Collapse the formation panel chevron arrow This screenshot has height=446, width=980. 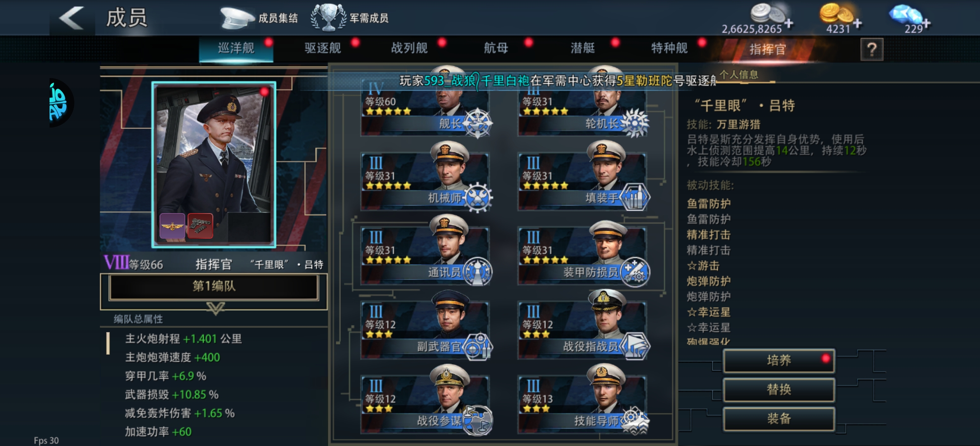[215, 308]
